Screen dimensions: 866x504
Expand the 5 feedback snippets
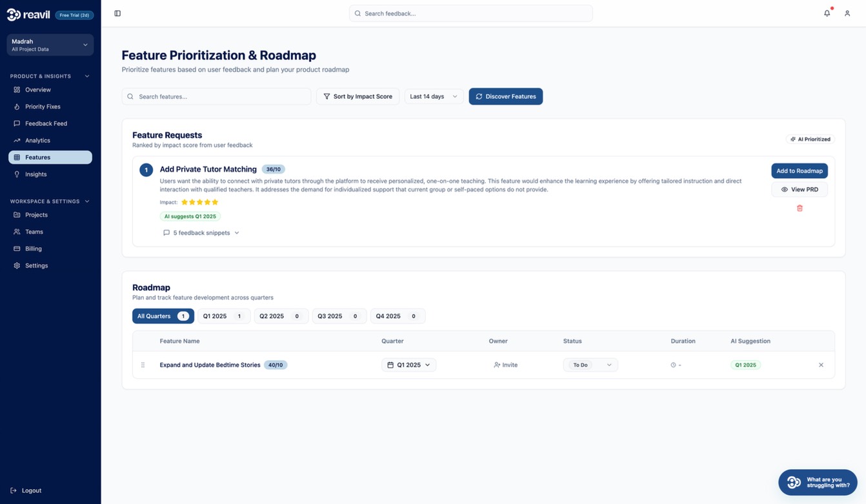[201, 233]
